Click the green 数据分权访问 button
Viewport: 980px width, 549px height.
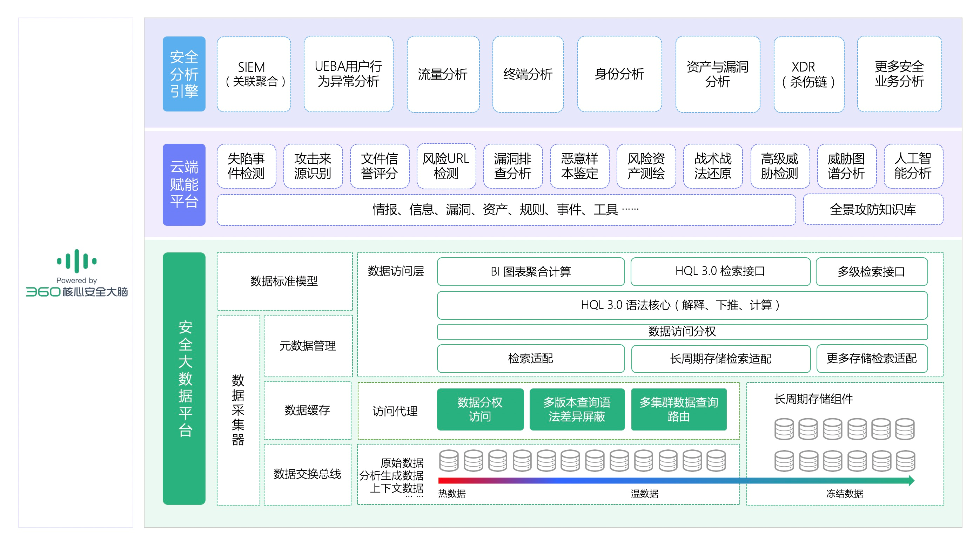click(x=480, y=409)
